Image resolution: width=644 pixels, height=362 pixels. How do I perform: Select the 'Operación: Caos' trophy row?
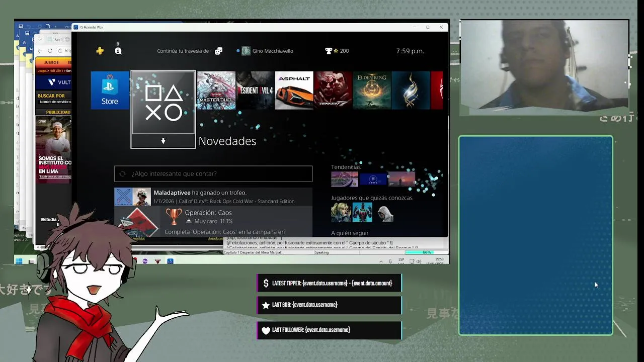click(x=213, y=221)
